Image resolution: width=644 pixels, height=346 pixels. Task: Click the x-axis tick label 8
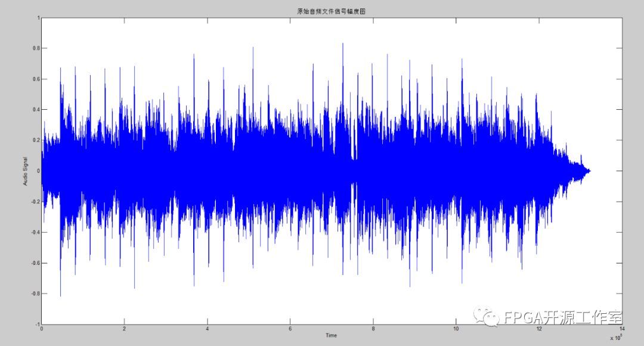[373, 329]
